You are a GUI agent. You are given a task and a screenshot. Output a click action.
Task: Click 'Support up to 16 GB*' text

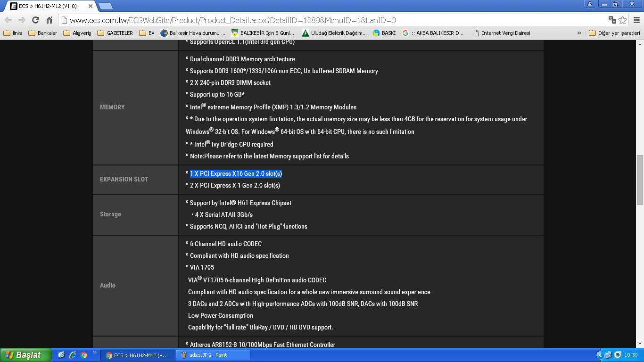click(217, 94)
